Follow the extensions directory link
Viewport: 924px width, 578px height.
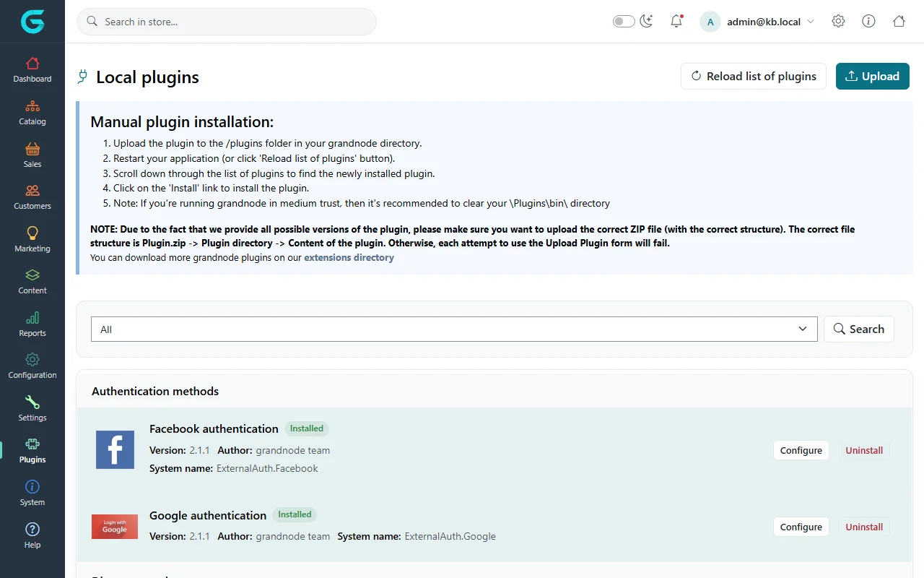[349, 257]
